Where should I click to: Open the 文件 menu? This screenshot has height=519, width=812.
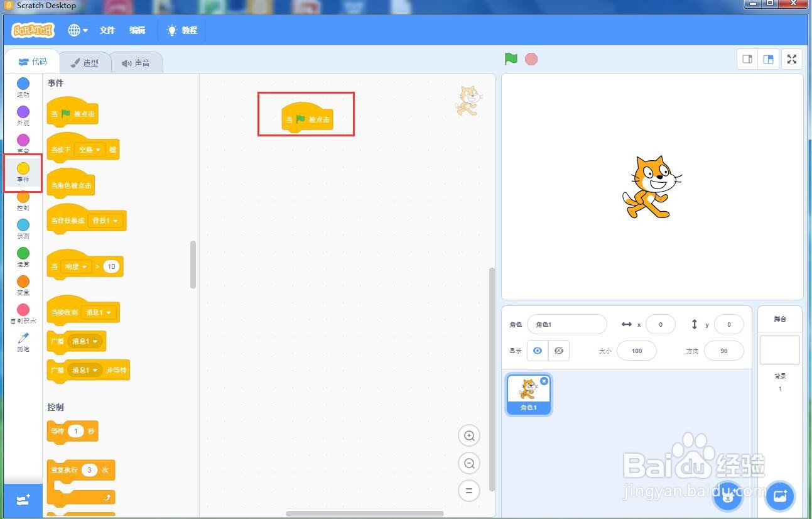(x=107, y=30)
